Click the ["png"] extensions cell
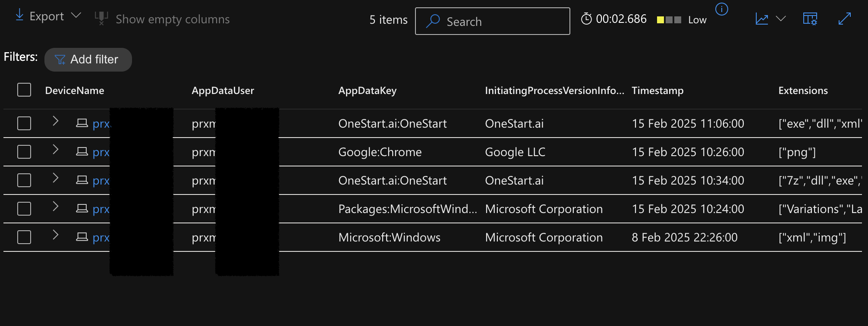 coord(797,152)
